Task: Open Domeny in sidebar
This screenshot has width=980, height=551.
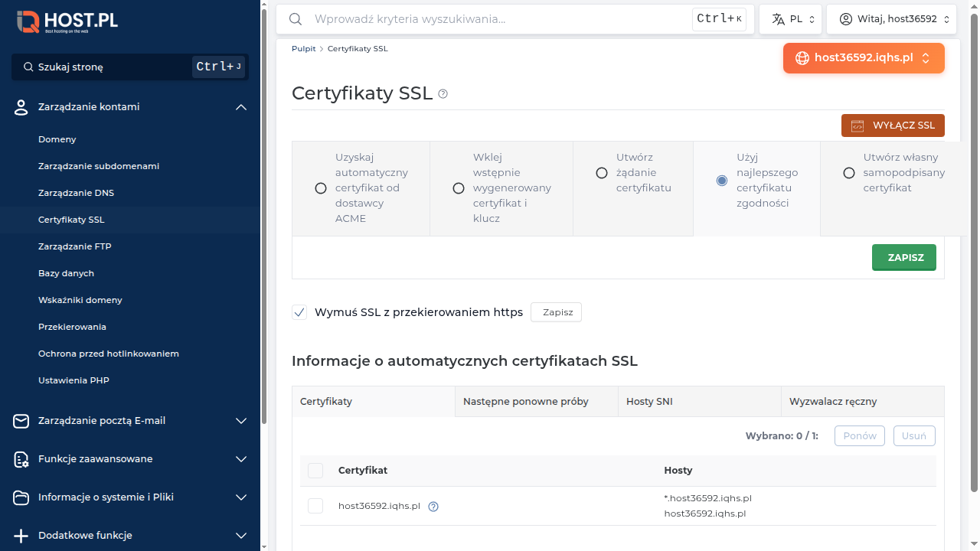Action: click(57, 139)
